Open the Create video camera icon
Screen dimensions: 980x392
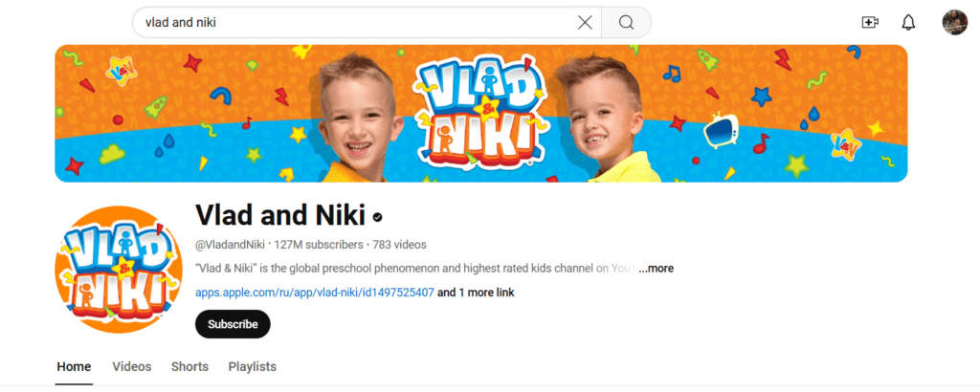(x=869, y=23)
